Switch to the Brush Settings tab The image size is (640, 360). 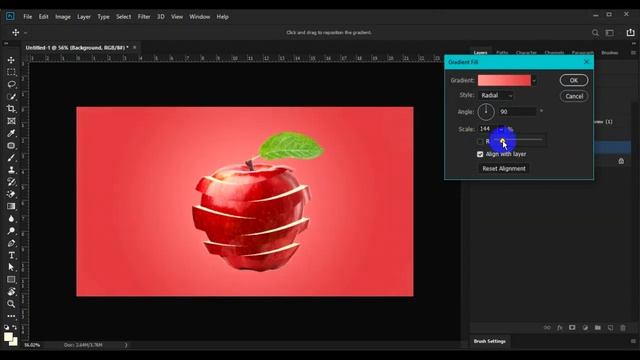(489, 341)
